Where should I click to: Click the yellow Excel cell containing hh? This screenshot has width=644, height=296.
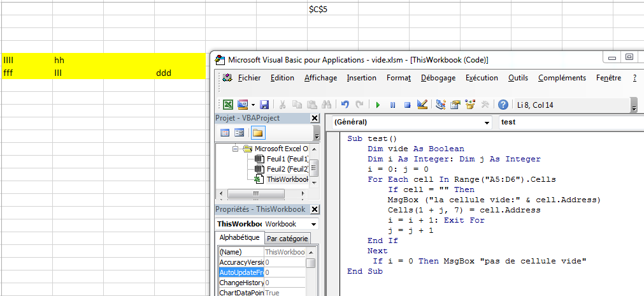[78, 61]
